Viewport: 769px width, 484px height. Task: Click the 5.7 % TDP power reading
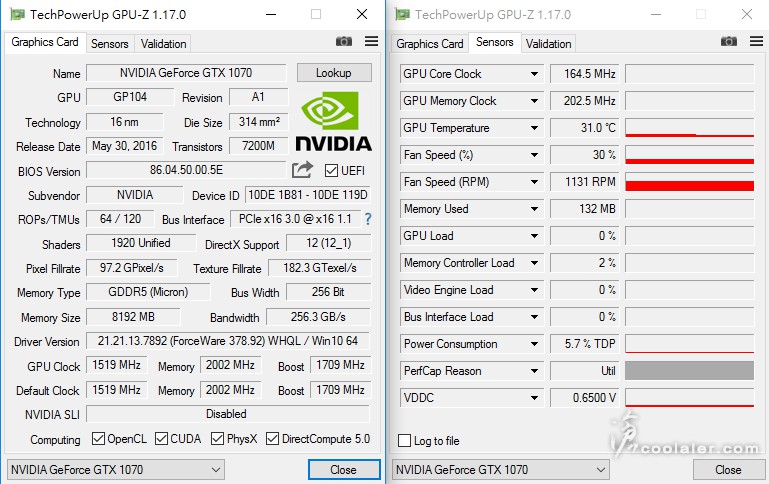[x=585, y=344]
